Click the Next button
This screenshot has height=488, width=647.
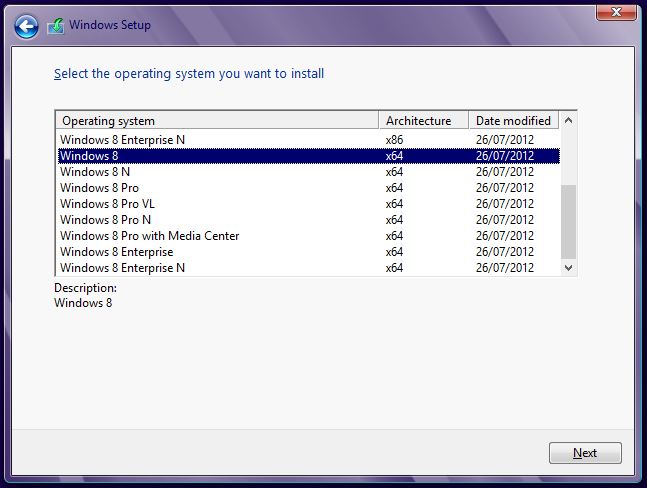[x=585, y=453]
